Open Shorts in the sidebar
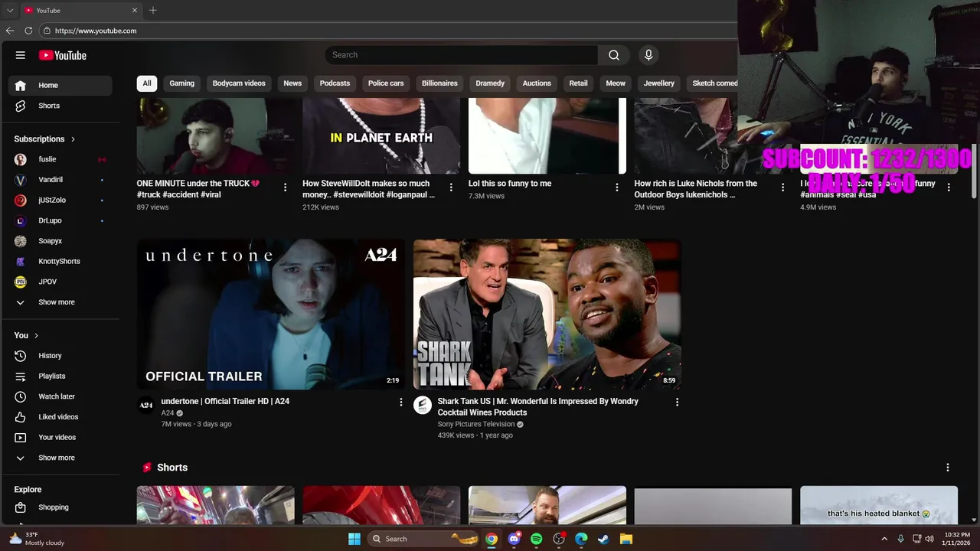 60,106
